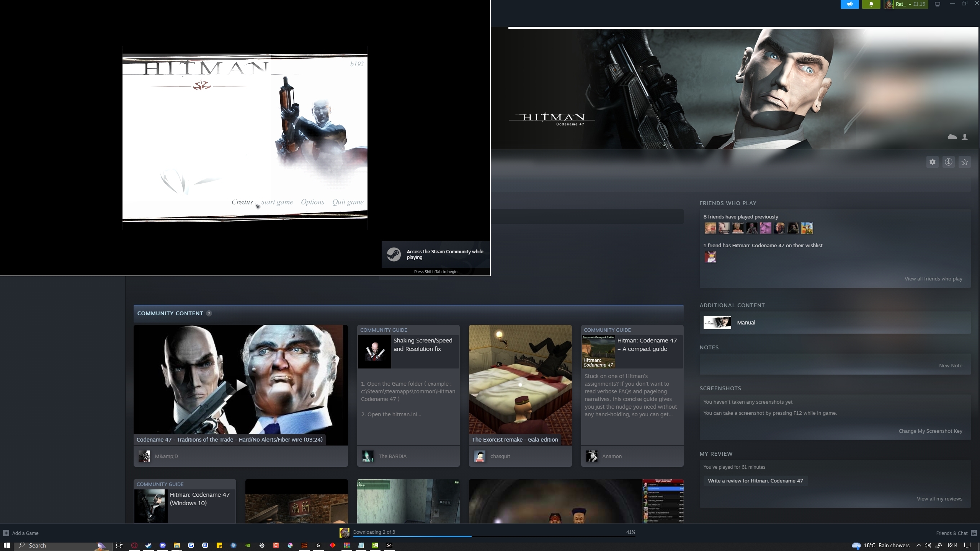The width and height of the screenshot is (980, 551).
Task: Launch GeForce Experience from the taskbar
Action: click(x=248, y=545)
